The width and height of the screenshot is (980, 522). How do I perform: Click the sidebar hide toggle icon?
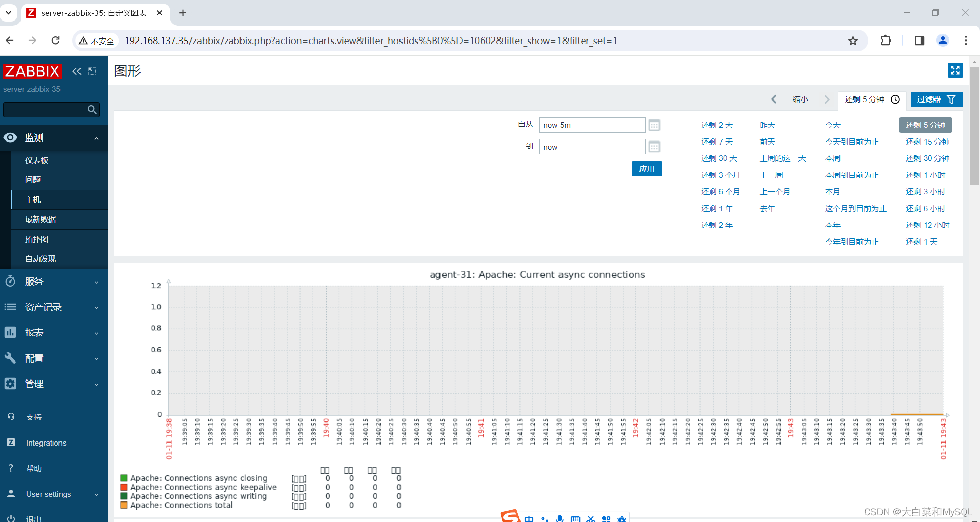(92, 71)
